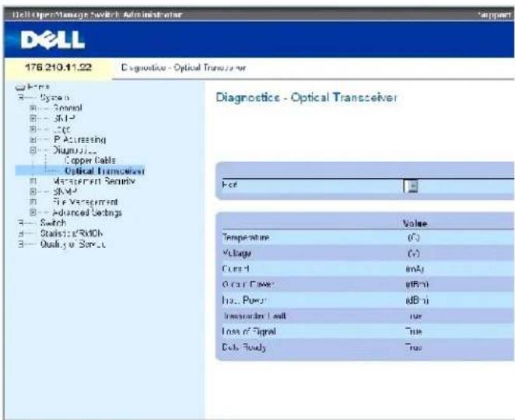Open File Management in the tree
515x420 pixels.
(x=85, y=202)
